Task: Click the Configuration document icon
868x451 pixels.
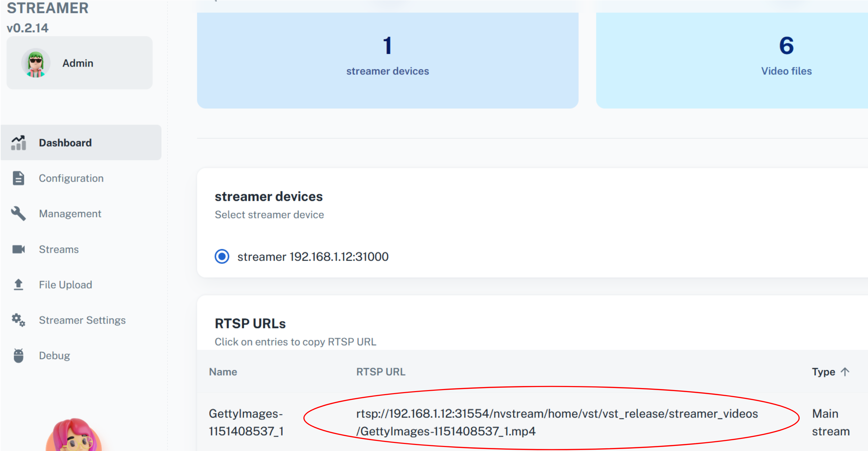Action: pos(18,178)
